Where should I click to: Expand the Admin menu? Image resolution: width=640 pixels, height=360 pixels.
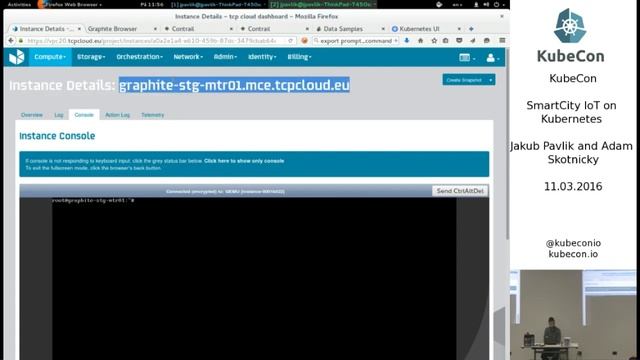(x=225, y=57)
